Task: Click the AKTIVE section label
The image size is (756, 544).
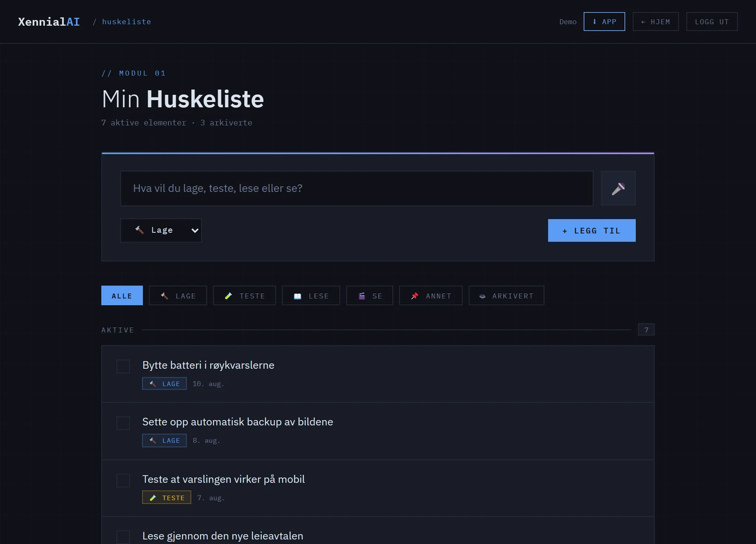Action: [118, 330]
